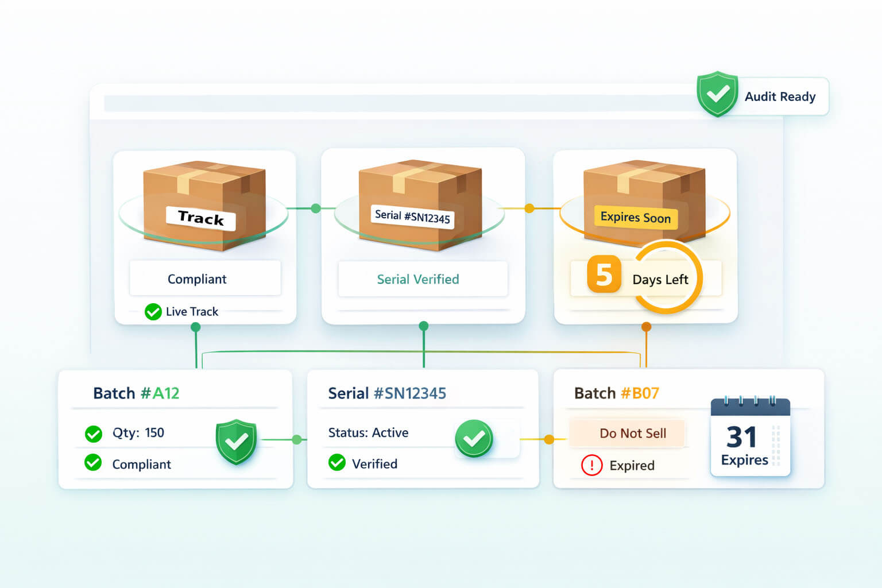Click the Expires Soon package box
The height and width of the screenshot is (588, 882).
coord(644,202)
